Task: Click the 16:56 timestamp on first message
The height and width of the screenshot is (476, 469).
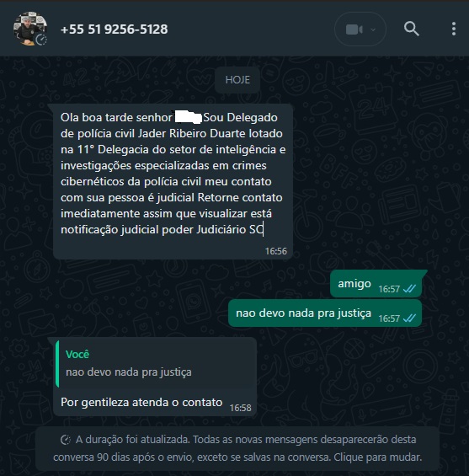Action: [x=275, y=251]
